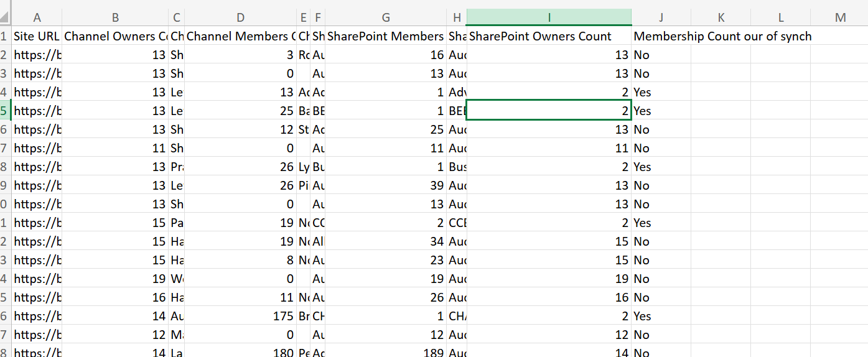
Task: Select the 'Ly' cell in row 8
Action: click(304, 167)
